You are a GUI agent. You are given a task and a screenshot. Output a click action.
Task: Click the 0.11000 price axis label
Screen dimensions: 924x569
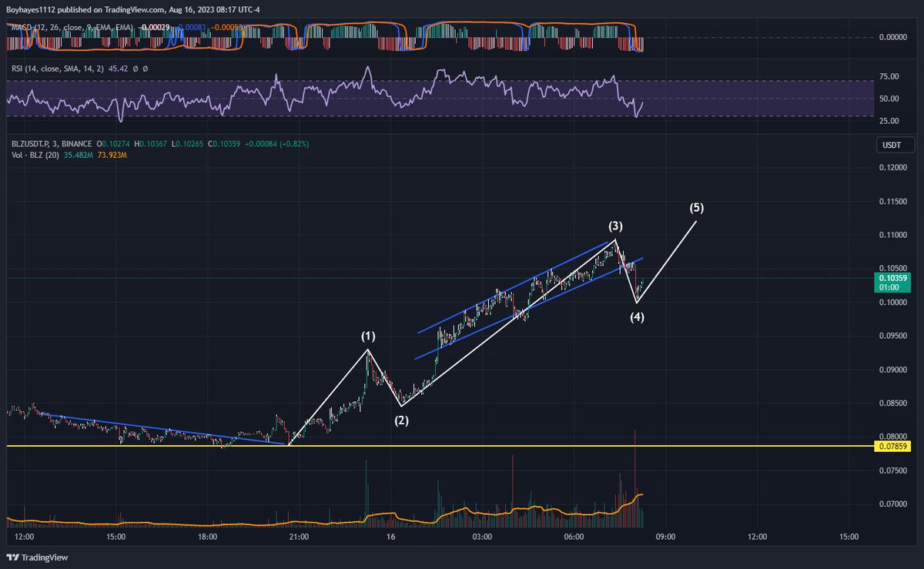892,235
